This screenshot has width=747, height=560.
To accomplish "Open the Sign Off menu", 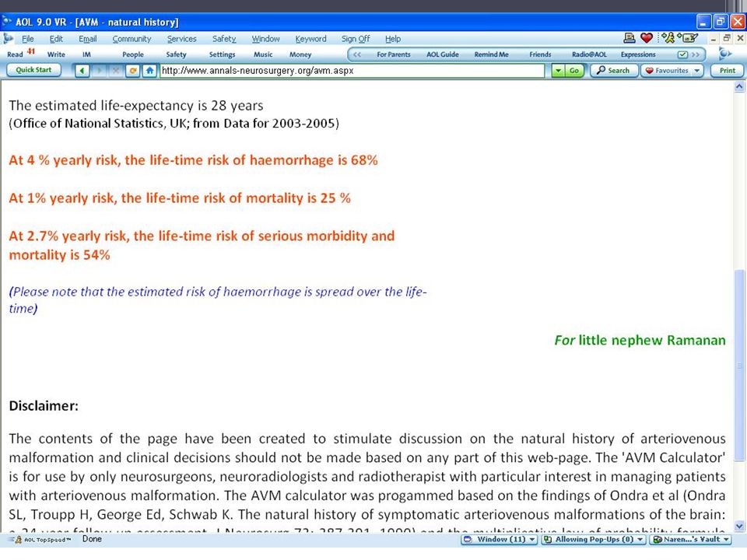I will pyautogui.click(x=356, y=39).
